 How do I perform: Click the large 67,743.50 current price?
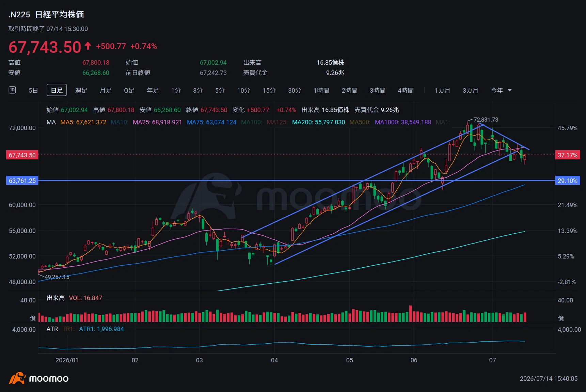coord(45,47)
